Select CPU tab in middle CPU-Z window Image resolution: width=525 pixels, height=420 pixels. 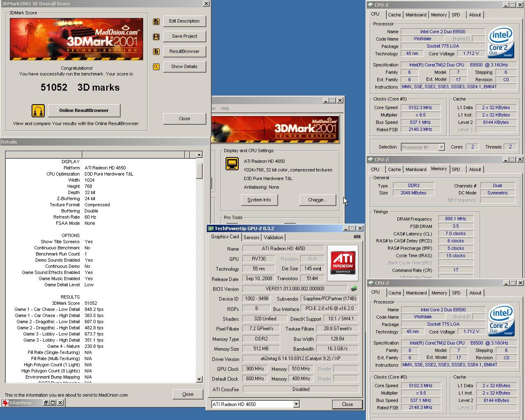coord(375,169)
